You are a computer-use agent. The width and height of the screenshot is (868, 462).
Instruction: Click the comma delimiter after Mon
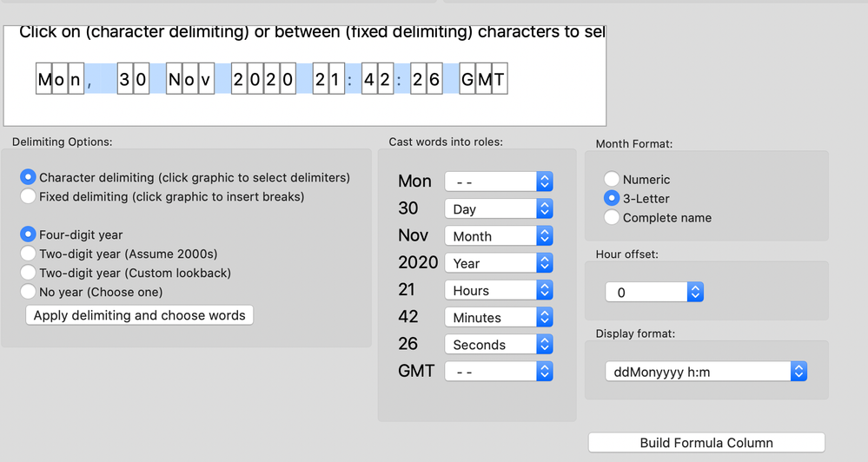[89, 80]
